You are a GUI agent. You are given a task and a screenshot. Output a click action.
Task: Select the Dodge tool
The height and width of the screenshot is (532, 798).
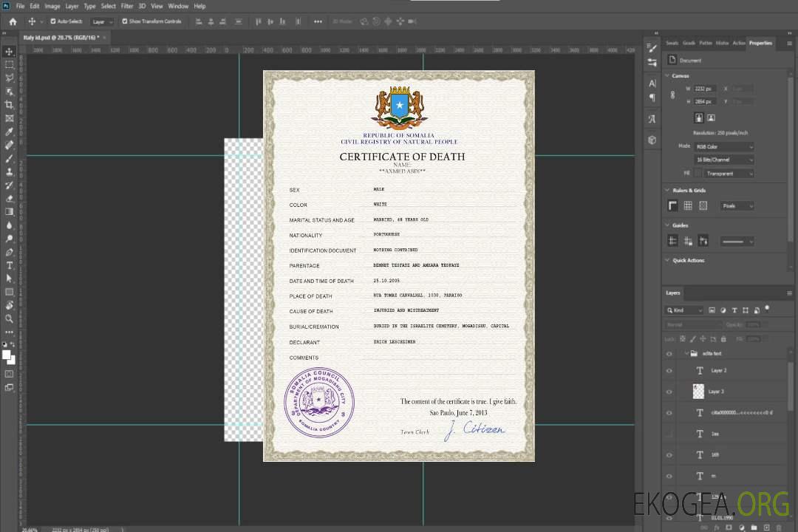click(x=9, y=239)
